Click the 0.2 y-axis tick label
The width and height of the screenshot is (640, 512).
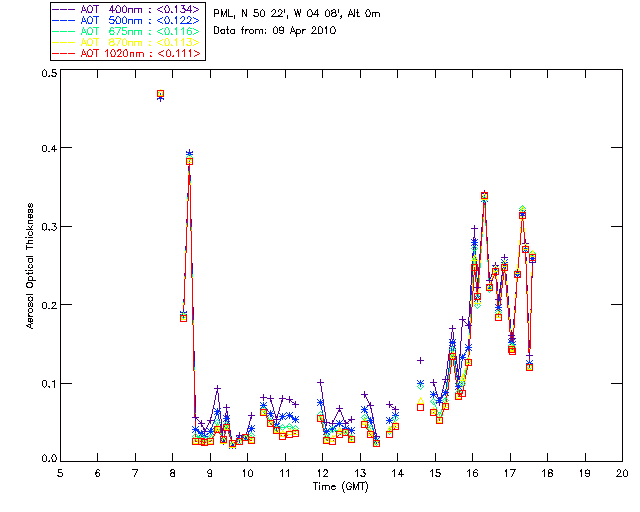point(49,305)
